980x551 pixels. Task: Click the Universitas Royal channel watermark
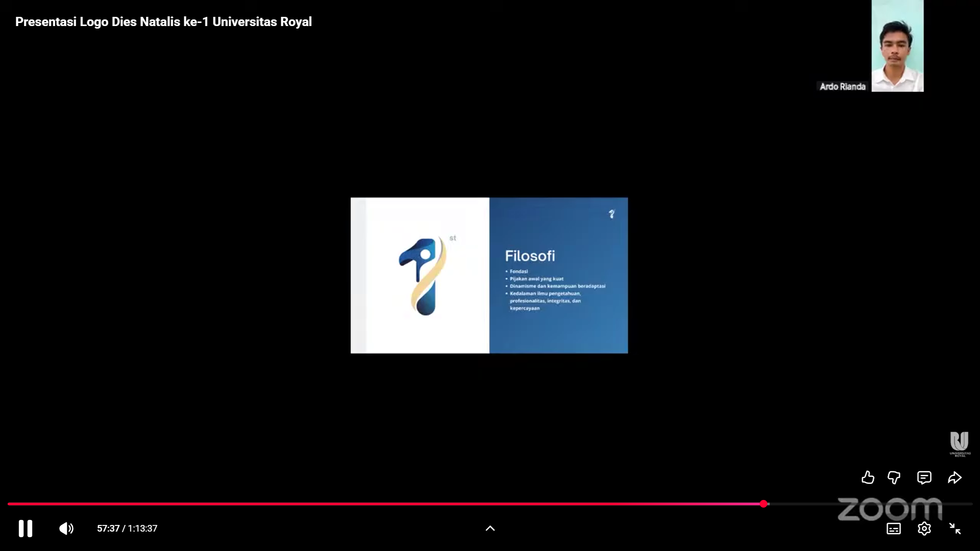[960, 443]
